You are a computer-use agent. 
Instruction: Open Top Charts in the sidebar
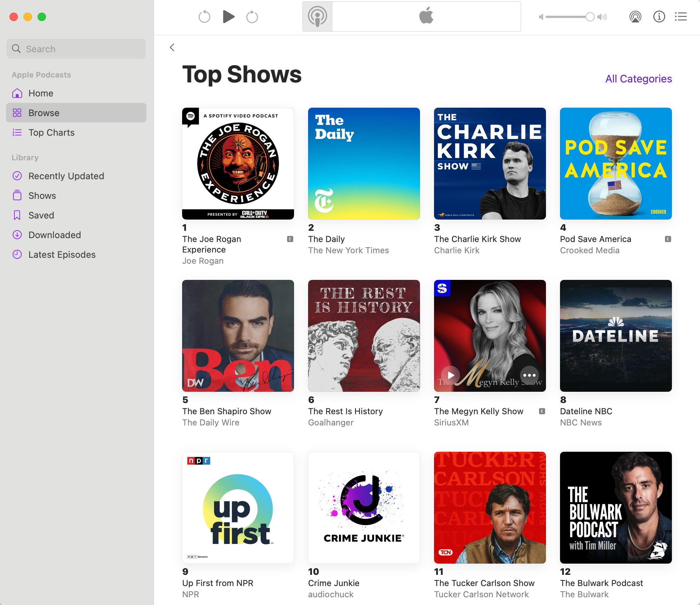(76, 133)
